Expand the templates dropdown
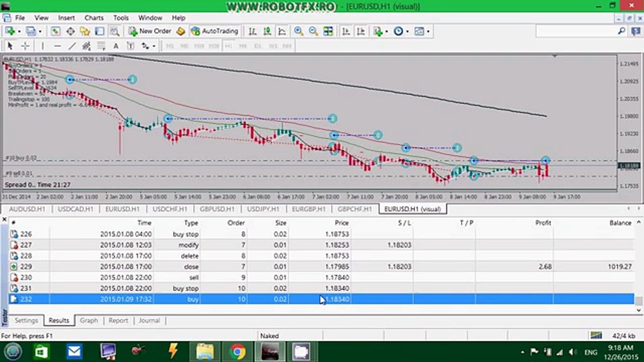 pyautogui.click(x=428, y=31)
